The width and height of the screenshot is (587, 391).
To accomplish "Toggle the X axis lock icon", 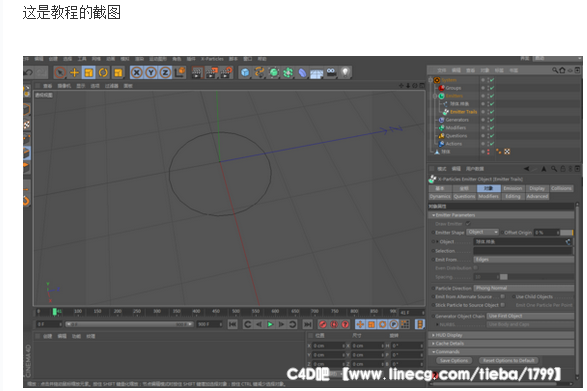I will [x=137, y=72].
